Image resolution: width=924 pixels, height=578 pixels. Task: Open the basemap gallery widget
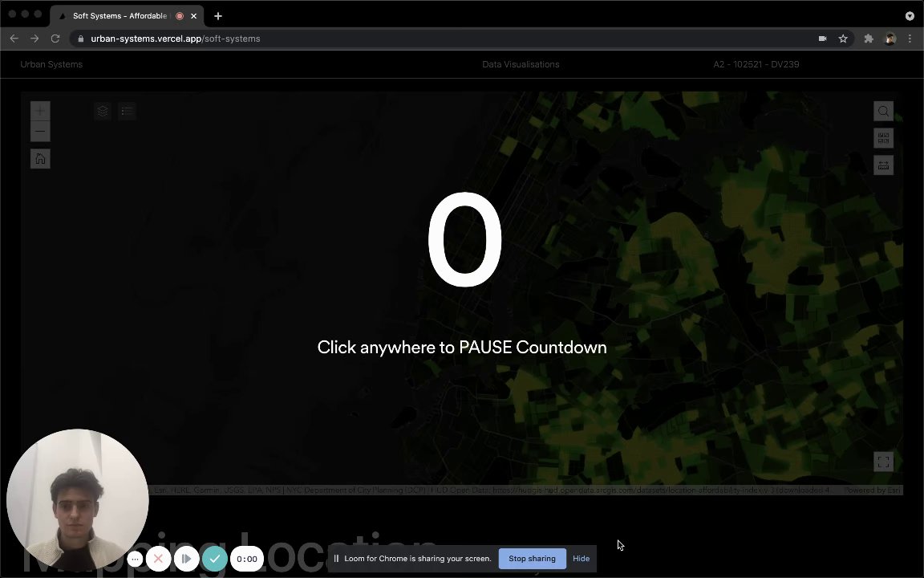click(883, 138)
